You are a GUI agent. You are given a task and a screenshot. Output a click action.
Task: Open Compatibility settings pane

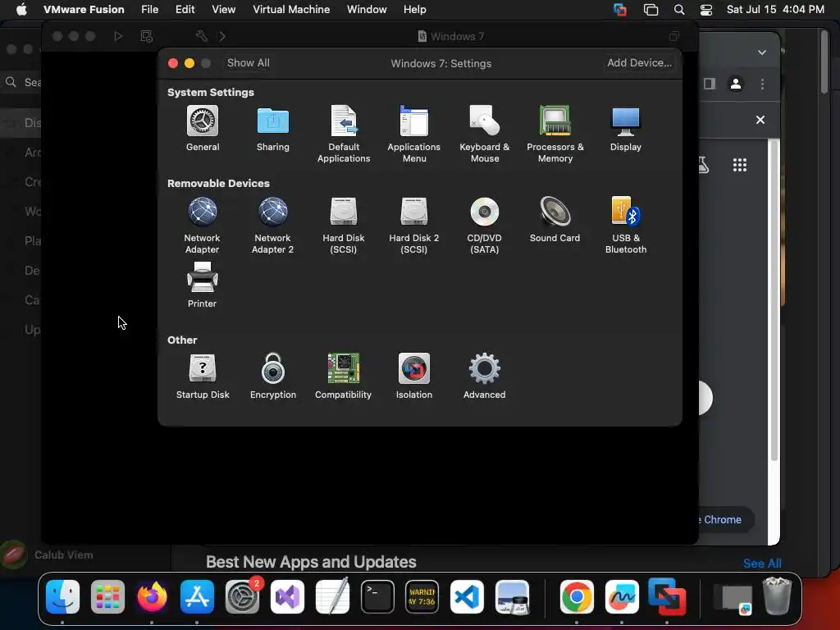click(x=344, y=376)
